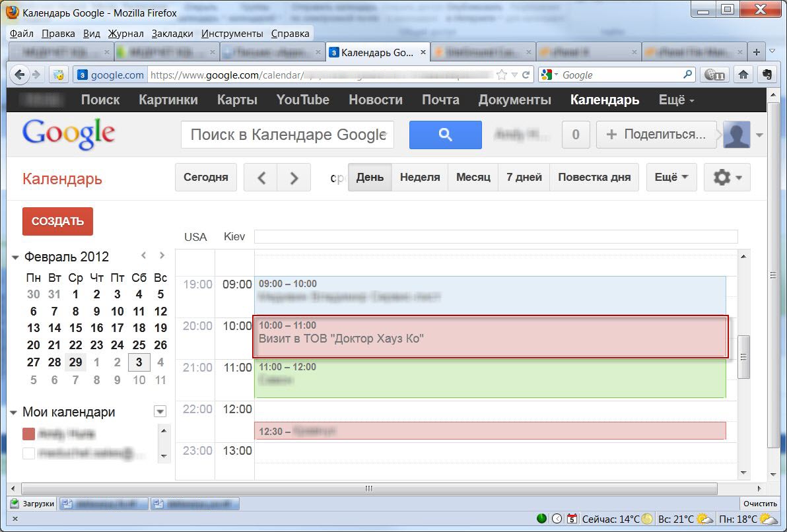This screenshot has width=787, height=532.
Task: Open a new tab with plus button
Action: point(757,51)
